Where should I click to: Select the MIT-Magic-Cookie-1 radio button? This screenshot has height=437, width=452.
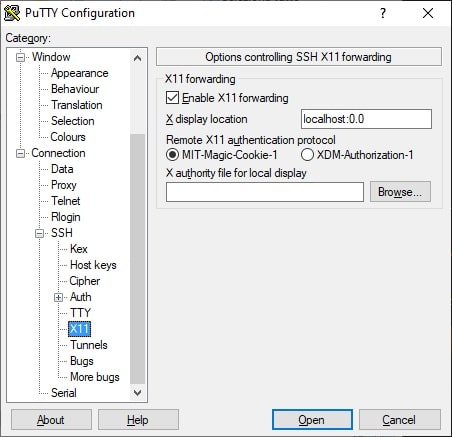pos(172,155)
